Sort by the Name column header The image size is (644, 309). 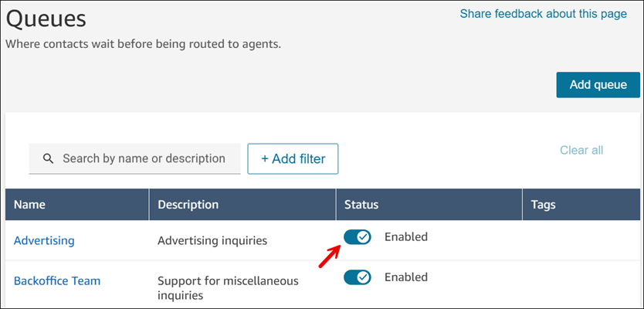[x=30, y=205]
